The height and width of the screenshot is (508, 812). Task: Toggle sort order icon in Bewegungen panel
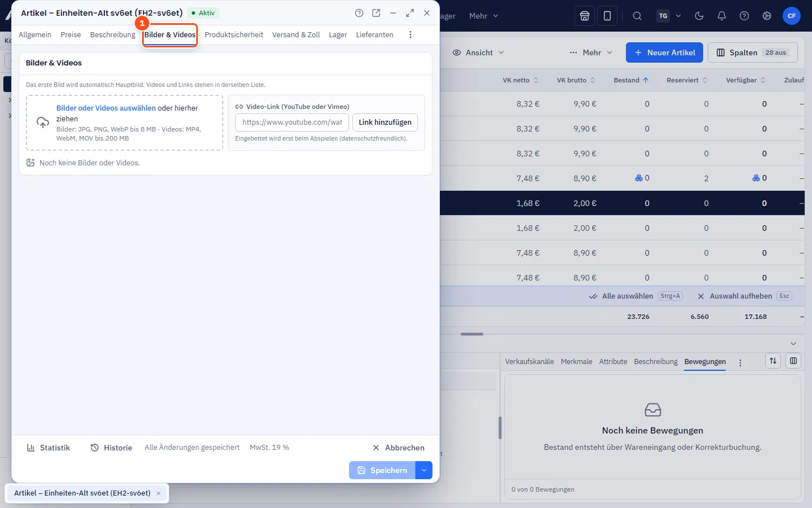pyautogui.click(x=773, y=361)
